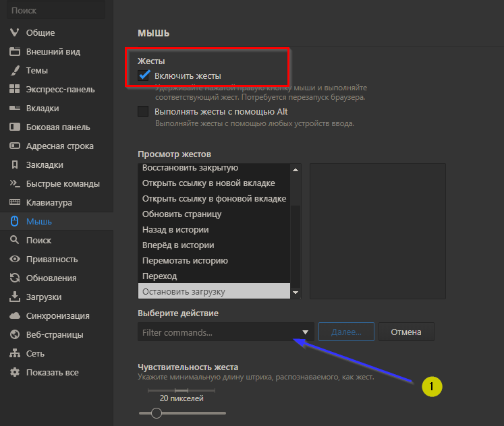Disable the Включить жесты checkbox
Viewport: 504px width, 426px height.
(x=143, y=75)
